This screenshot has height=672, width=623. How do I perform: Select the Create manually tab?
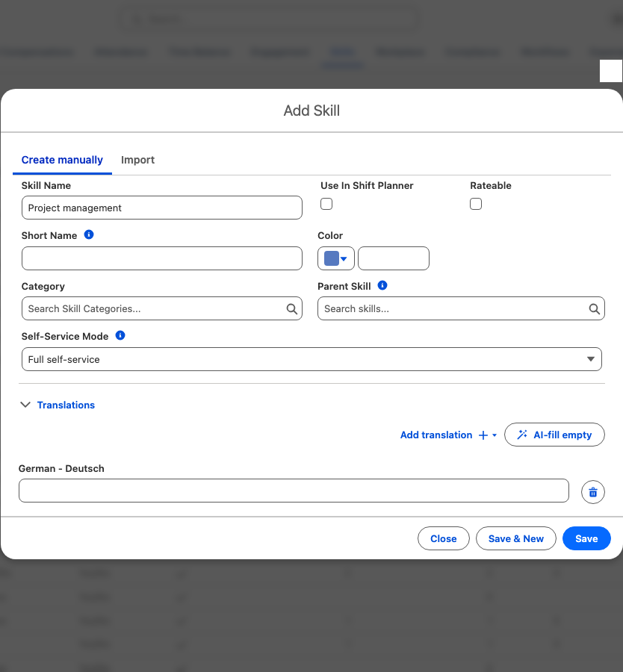point(62,160)
